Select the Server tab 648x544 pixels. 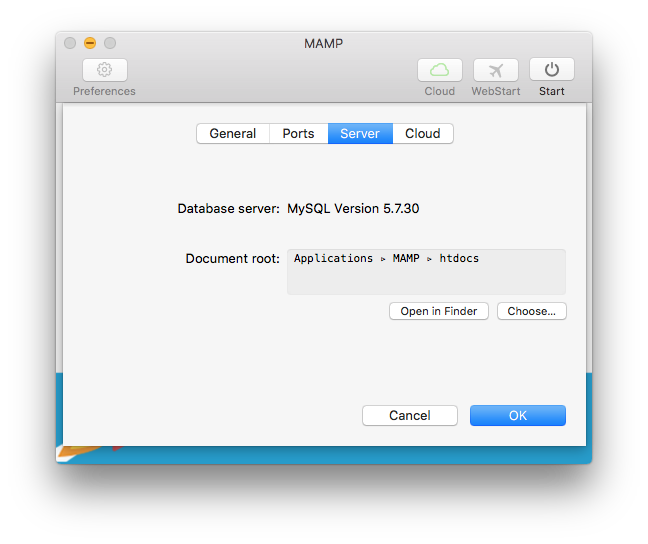[359, 134]
